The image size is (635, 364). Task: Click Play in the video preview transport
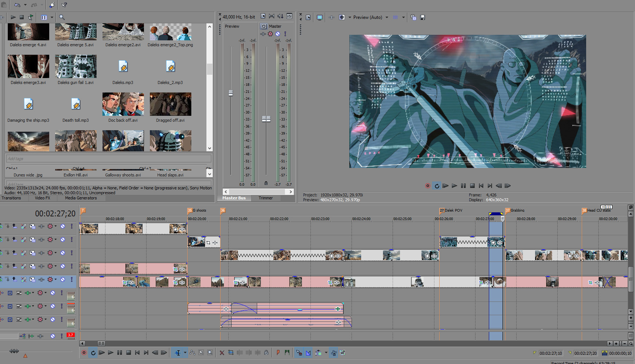point(454,186)
